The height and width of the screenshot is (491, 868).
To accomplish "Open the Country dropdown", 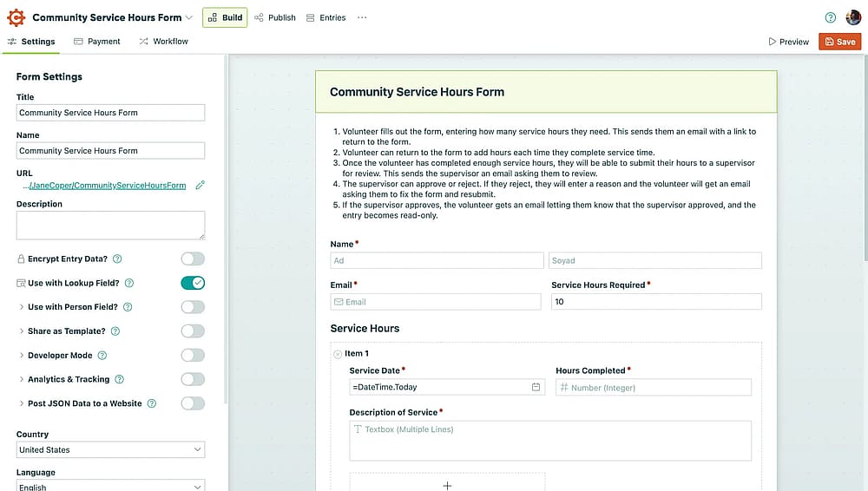I will pyautogui.click(x=111, y=449).
